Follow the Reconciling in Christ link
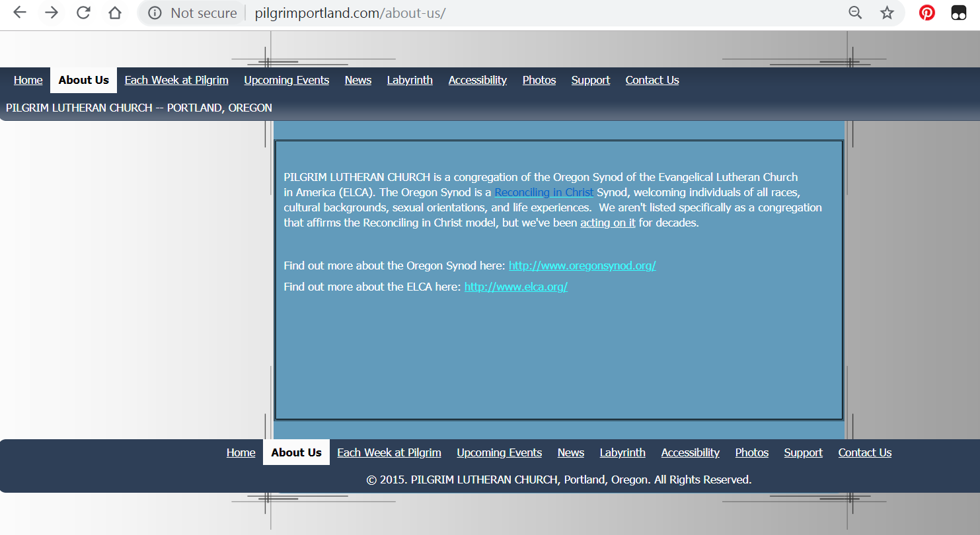Screen dimensions: 980x535 [545, 192]
